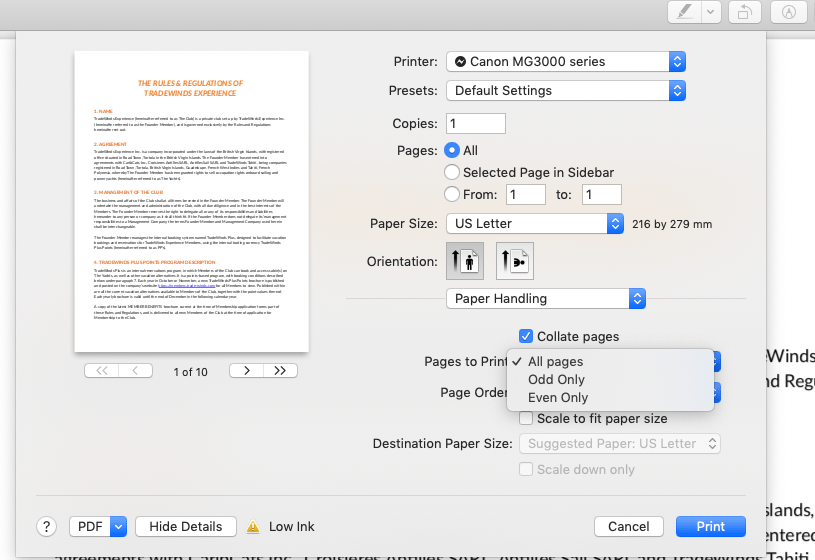
Task: Choose All pages from the menu
Action: (610, 361)
